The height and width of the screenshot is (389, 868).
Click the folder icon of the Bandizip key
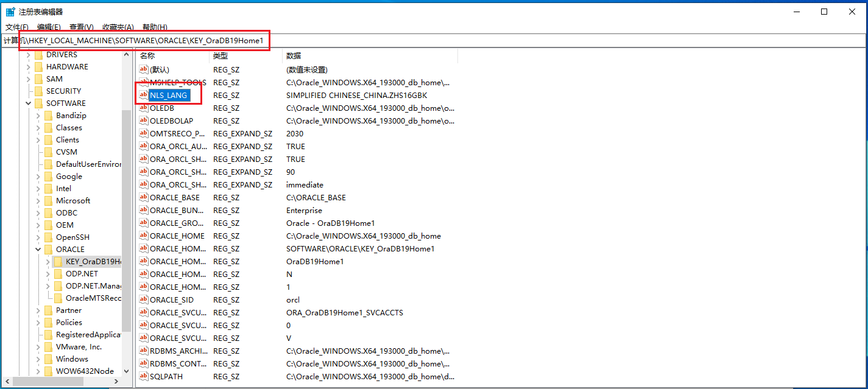click(49, 116)
